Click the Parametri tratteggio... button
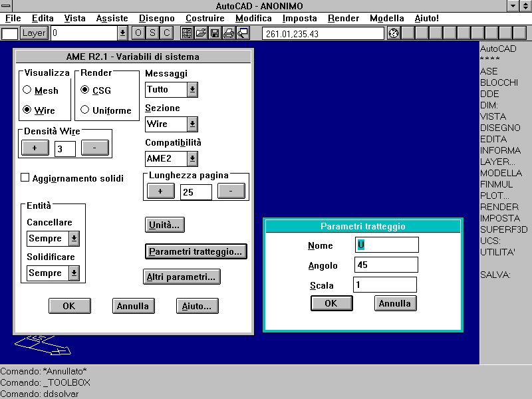This screenshot has width=532, height=399. pos(196,252)
